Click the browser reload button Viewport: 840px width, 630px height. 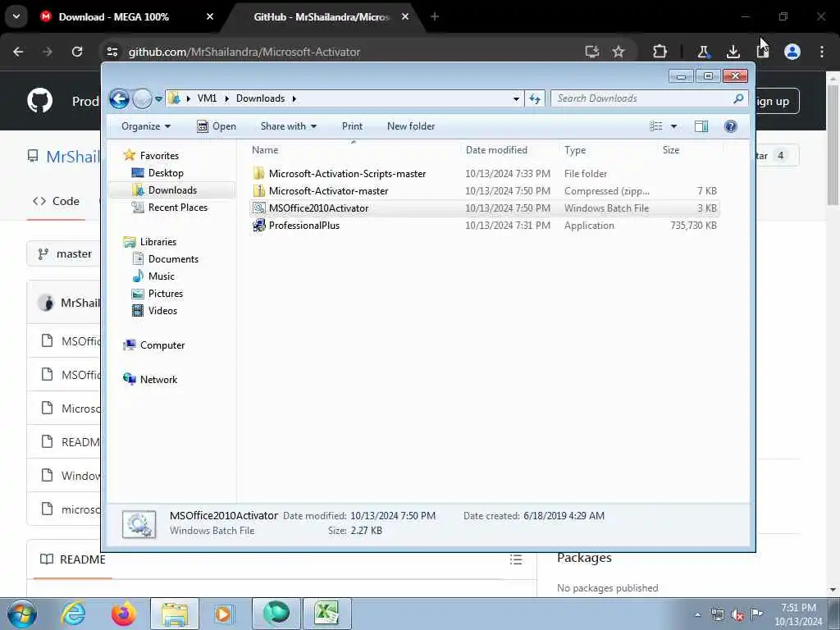pos(77,52)
